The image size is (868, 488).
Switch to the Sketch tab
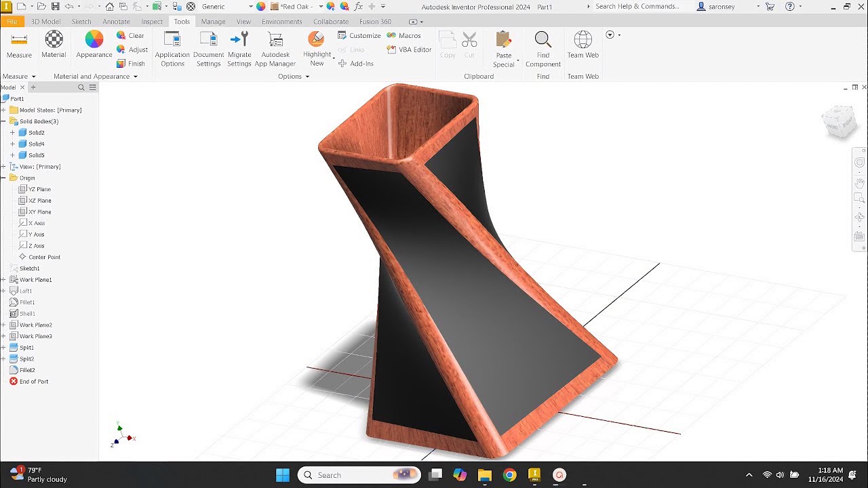81,22
